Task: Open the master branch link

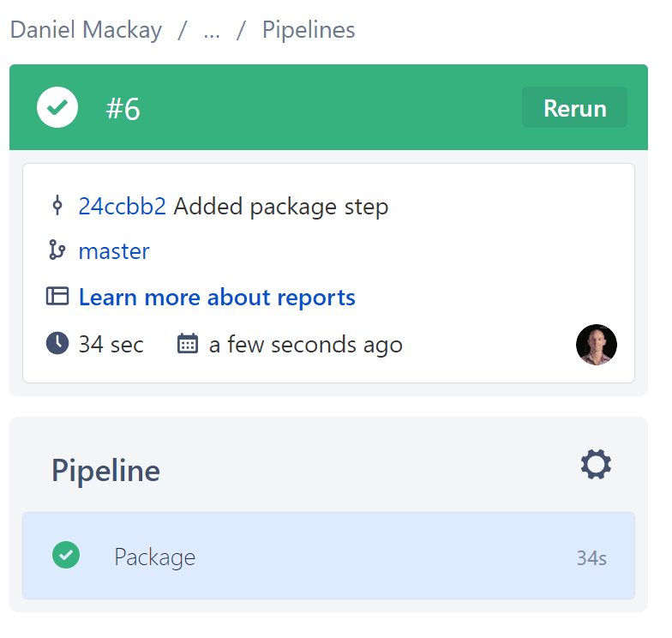Action: coord(114,250)
